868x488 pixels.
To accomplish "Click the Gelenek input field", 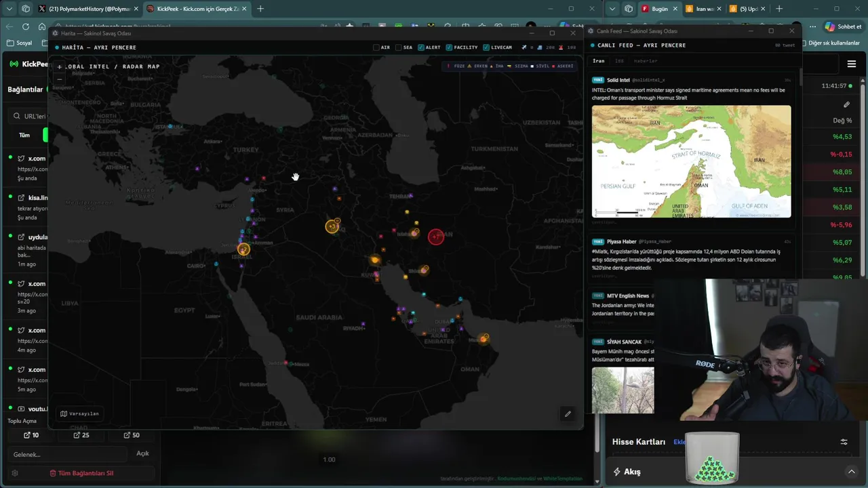I will tap(68, 454).
